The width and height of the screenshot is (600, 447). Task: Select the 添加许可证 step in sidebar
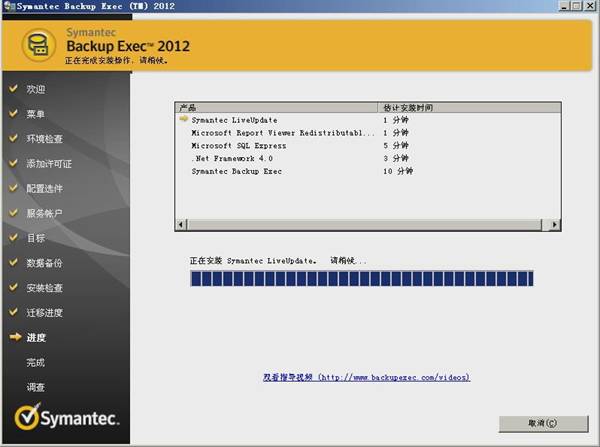49,164
